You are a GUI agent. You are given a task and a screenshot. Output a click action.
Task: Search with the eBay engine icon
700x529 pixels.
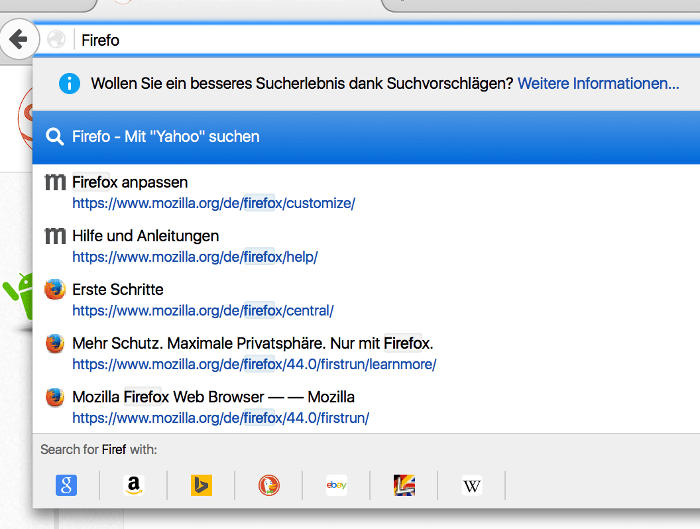(x=336, y=486)
